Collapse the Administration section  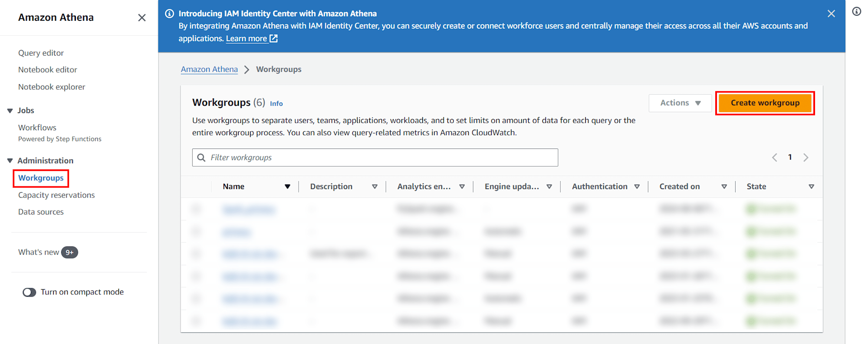tap(10, 161)
